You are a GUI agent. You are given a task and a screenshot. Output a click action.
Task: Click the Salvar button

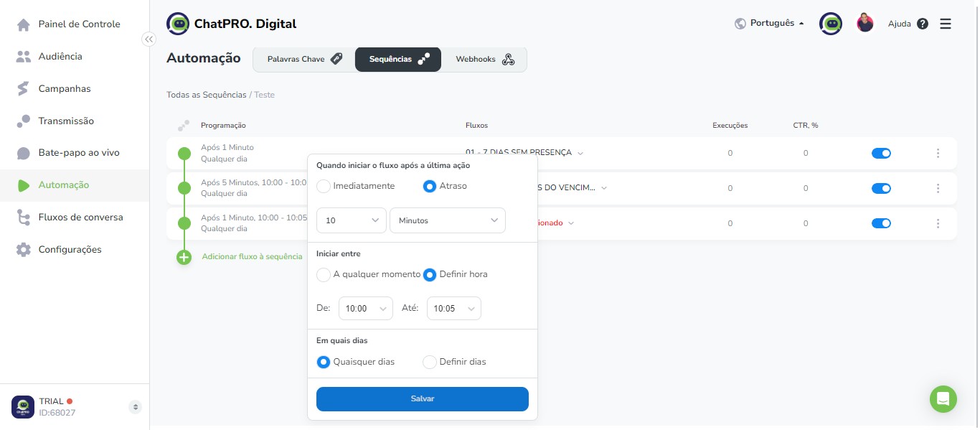[x=423, y=399]
